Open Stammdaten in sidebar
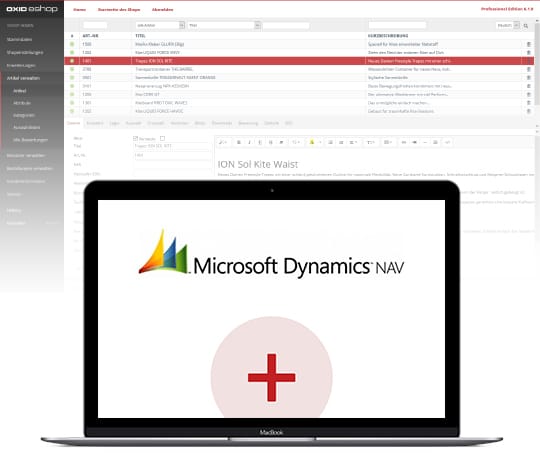 coord(19,40)
